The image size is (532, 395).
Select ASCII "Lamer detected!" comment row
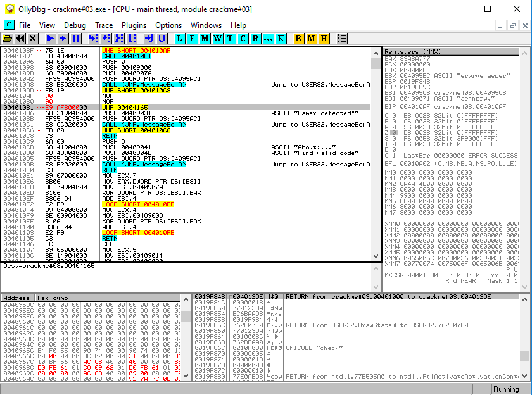(x=315, y=113)
